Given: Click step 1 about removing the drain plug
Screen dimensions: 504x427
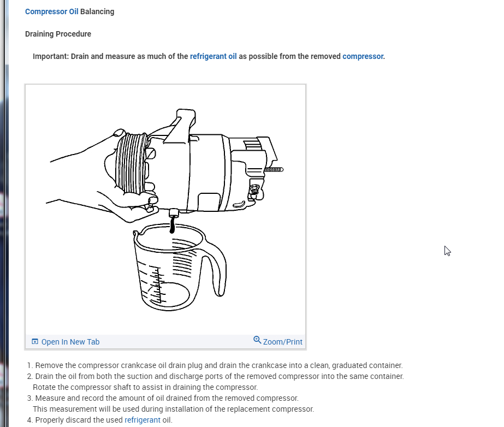Looking at the screenshot, I should point(215,365).
